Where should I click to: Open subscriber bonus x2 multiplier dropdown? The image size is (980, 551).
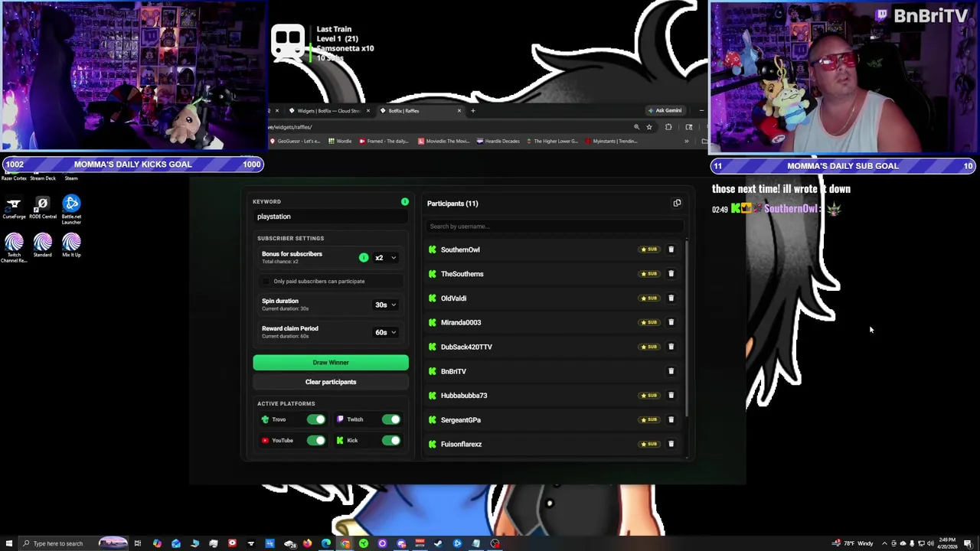pos(386,258)
